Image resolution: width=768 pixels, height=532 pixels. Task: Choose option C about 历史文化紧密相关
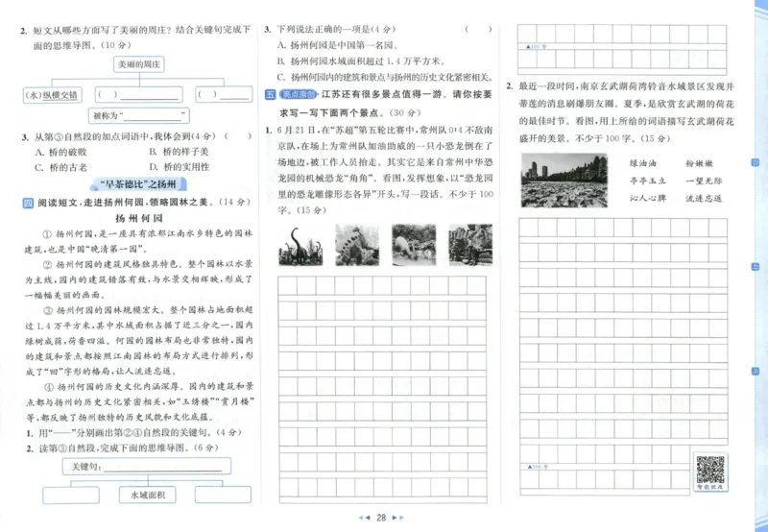(385, 77)
